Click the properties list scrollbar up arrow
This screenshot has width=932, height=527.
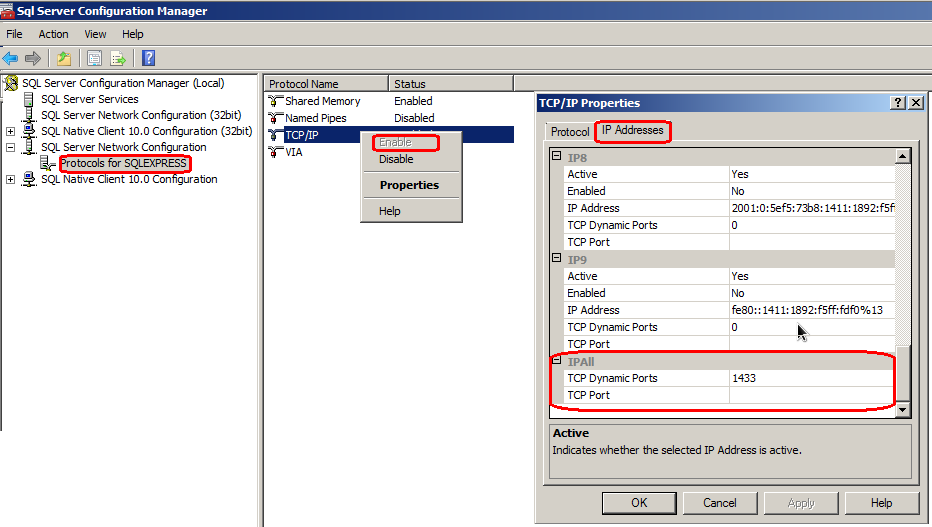[x=903, y=156]
